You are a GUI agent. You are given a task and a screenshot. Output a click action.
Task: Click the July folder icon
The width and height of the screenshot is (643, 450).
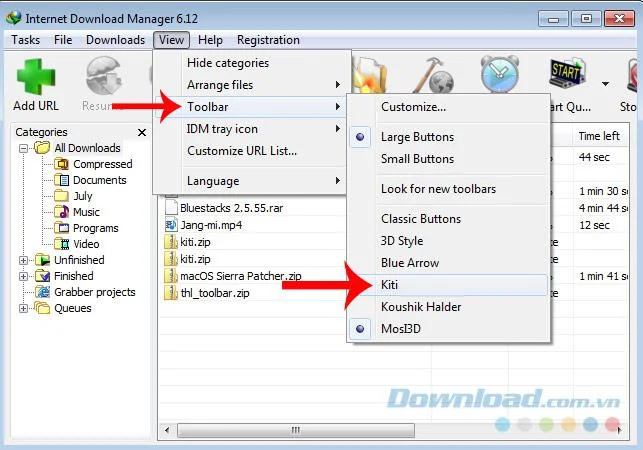click(62, 196)
